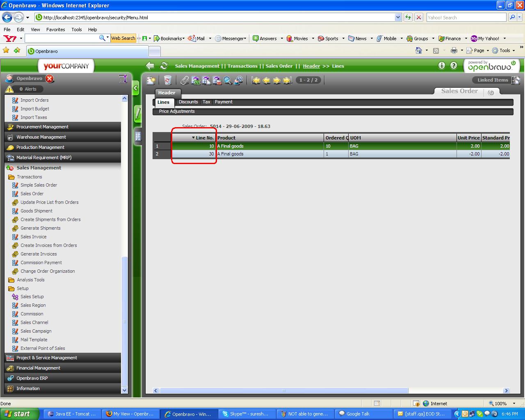Sort by the Line No. column header
Screen dimensions: 525x420
[x=194, y=138]
